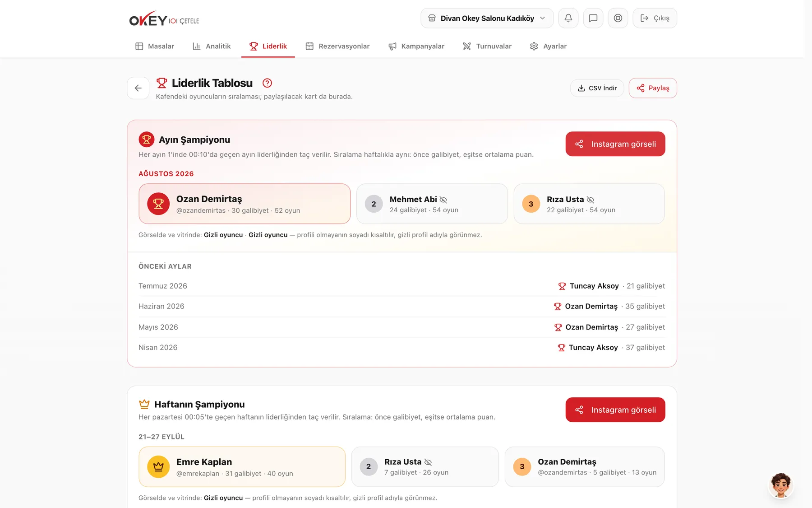Viewport: 812px width, 508px height.
Task: Open the Kampanyalar tab
Action: coord(416,46)
